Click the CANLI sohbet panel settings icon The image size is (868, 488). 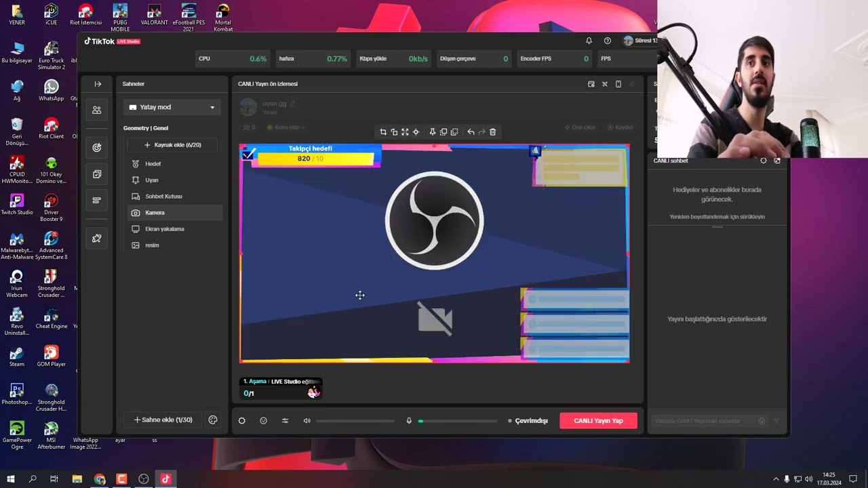click(x=764, y=161)
